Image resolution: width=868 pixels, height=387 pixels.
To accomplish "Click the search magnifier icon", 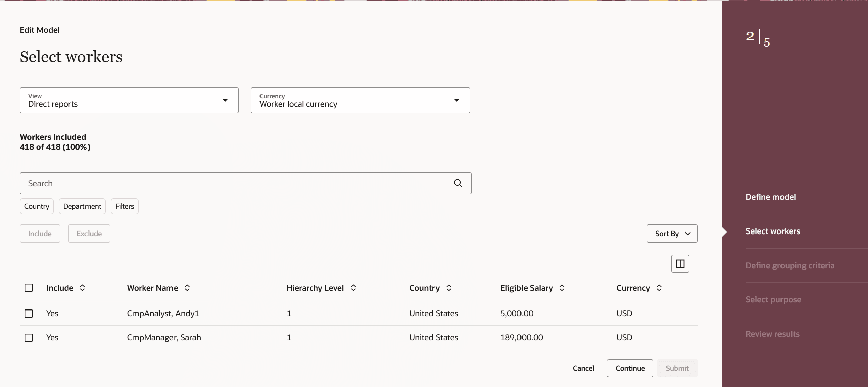I will click(x=458, y=183).
